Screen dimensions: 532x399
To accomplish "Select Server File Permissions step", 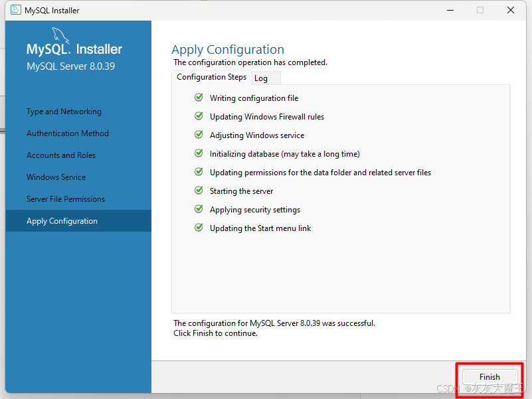I will click(x=66, y=199).
